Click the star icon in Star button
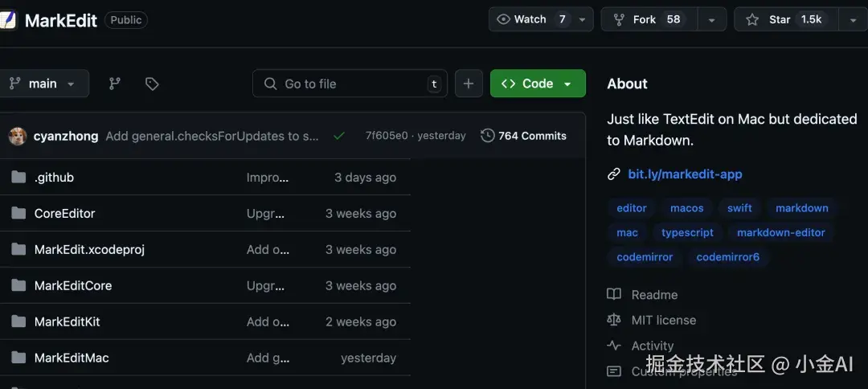 pos(752,19)
